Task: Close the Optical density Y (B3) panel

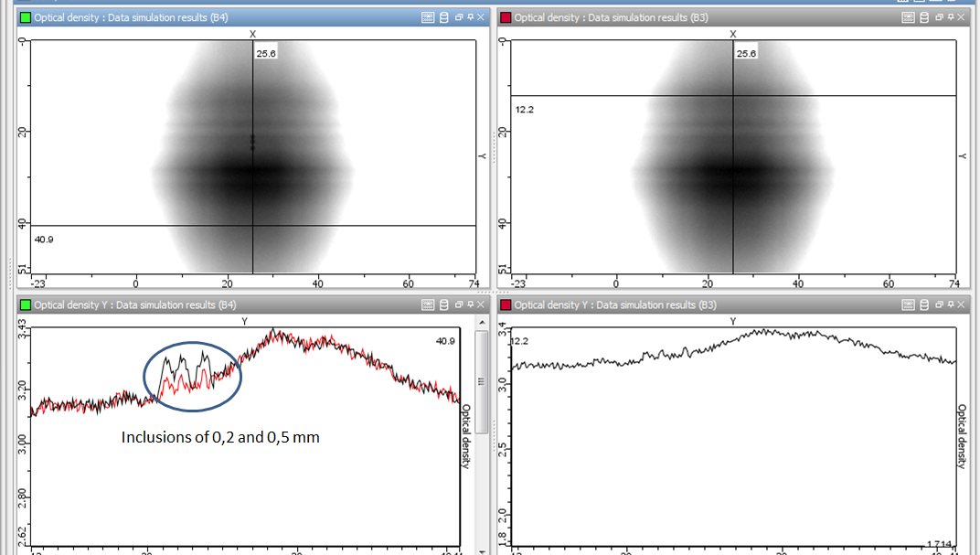Action: coord(961,304)
